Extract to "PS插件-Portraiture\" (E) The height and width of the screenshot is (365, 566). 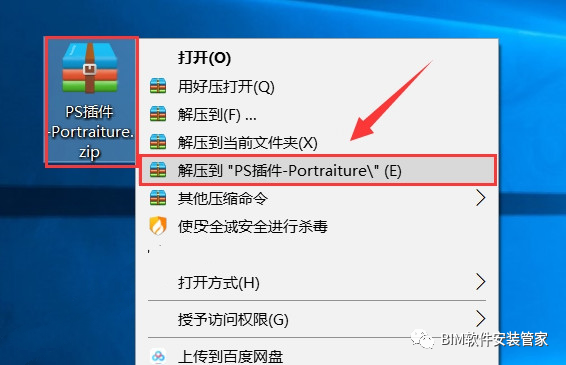(318, 170)
